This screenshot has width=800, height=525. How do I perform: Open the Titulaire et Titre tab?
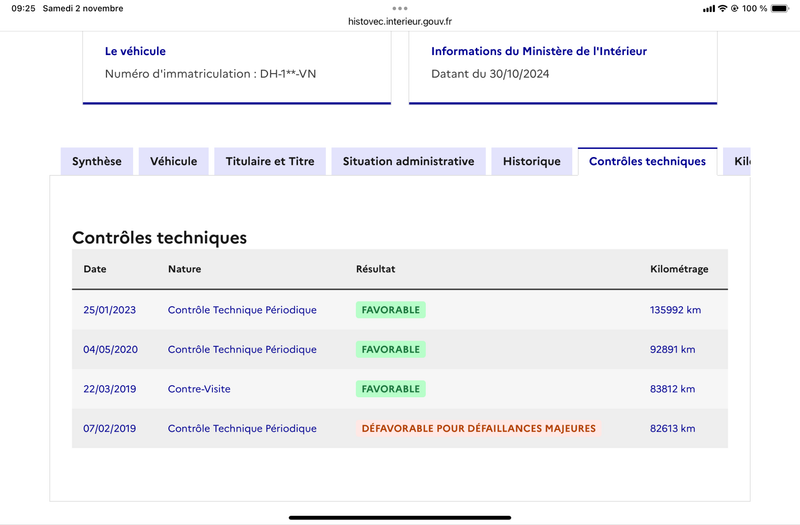pos(270,161)
